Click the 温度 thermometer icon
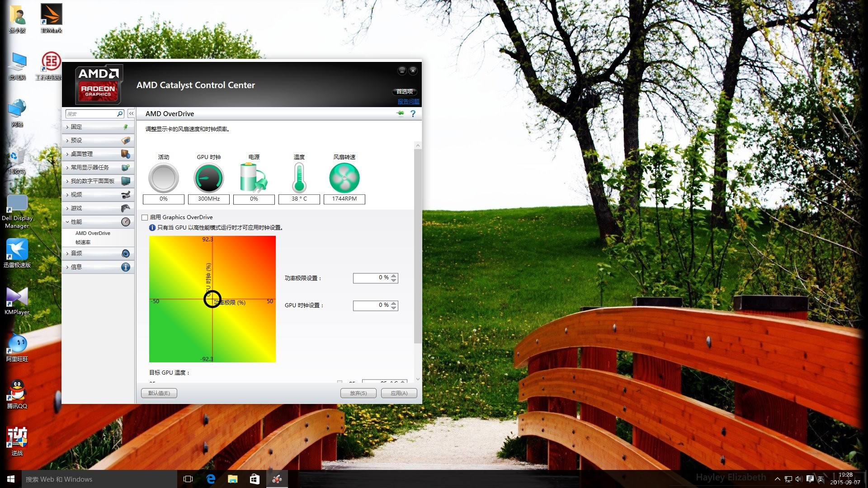The image size is (868, 488). click(x=299, y=178)
